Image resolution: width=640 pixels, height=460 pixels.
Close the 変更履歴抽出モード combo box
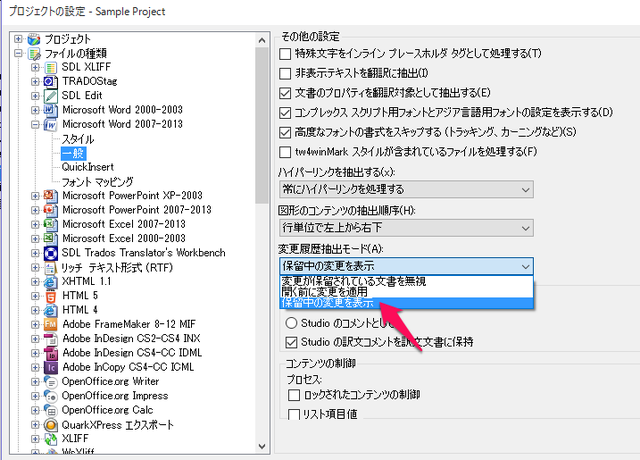[406, 267]
